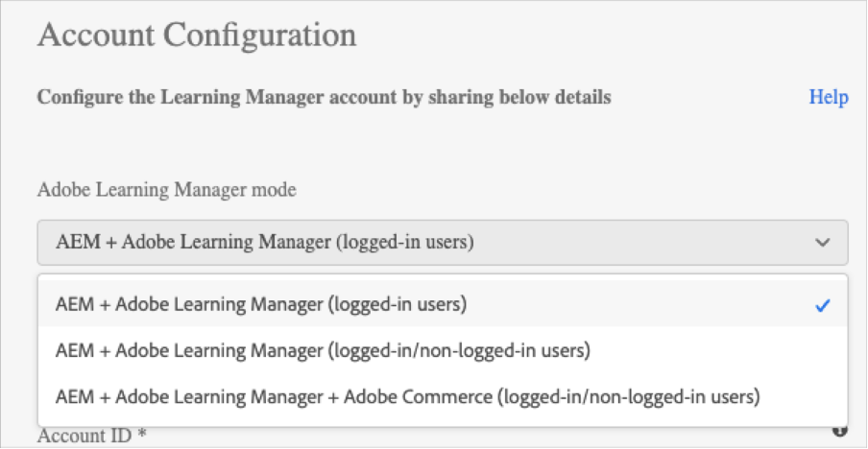Collapse the mode dropdown using its chevron arrow
The image size is (868, 449).
pos(823,243)
